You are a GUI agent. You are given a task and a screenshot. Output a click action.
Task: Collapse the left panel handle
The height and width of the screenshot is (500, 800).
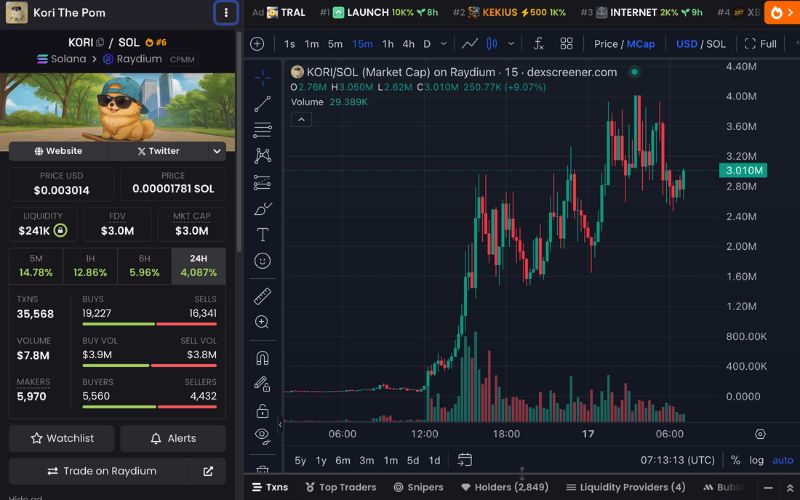tap(280, 424)
